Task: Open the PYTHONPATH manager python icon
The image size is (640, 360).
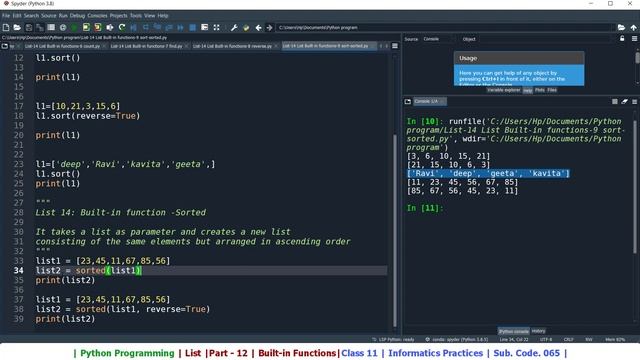Action: click(246, 27)
